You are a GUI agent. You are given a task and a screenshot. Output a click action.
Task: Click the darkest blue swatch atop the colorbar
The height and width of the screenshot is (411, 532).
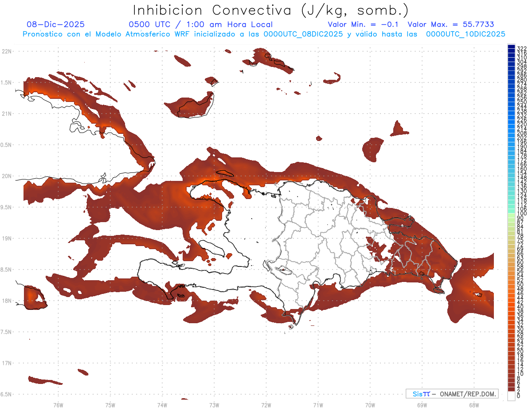click(x=511, y=47)
